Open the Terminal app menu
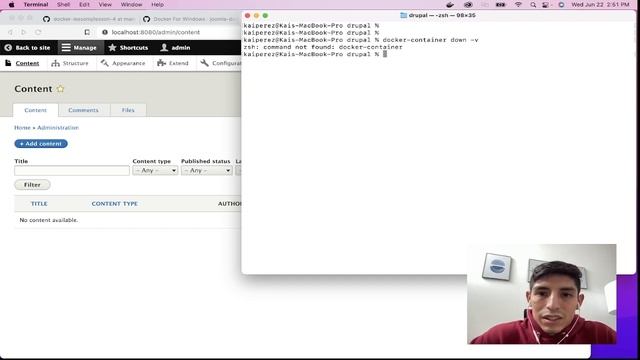640x360 pixels. [36, 4]
